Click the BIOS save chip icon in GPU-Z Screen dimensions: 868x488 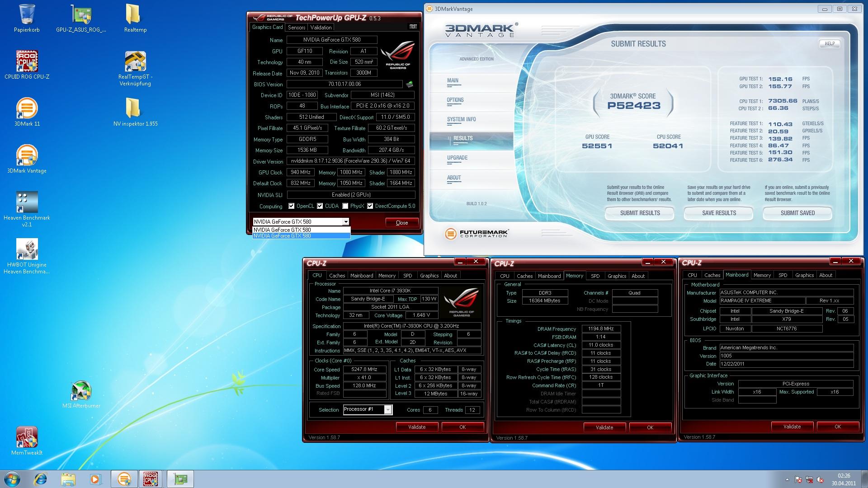pyautogui.click(x=410, y=84)
